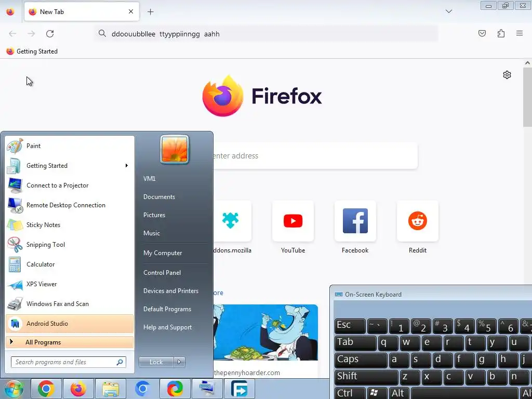Open Help and Support
Viewport: 532px width, 399px height.
click(167, 327)
